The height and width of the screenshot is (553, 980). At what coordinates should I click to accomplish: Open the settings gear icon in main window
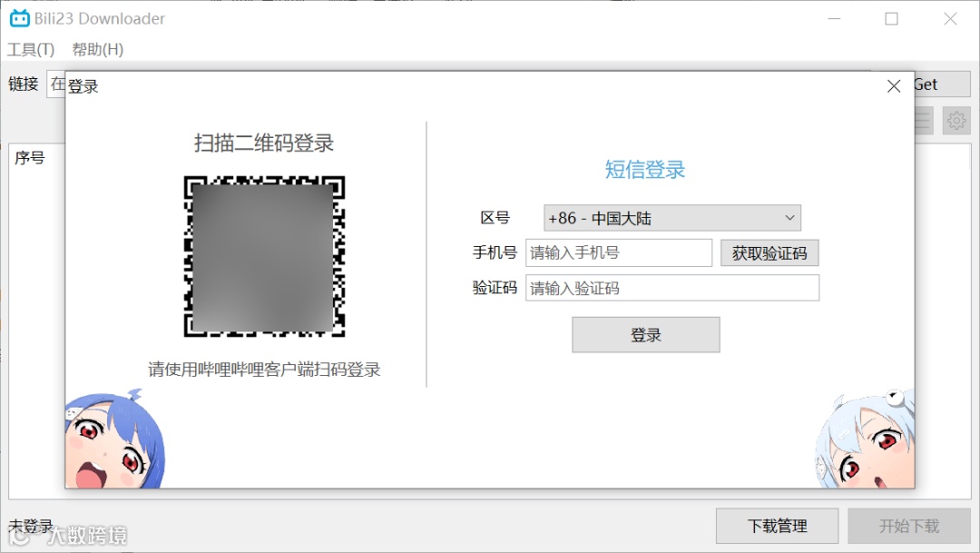tap(956, 120)
